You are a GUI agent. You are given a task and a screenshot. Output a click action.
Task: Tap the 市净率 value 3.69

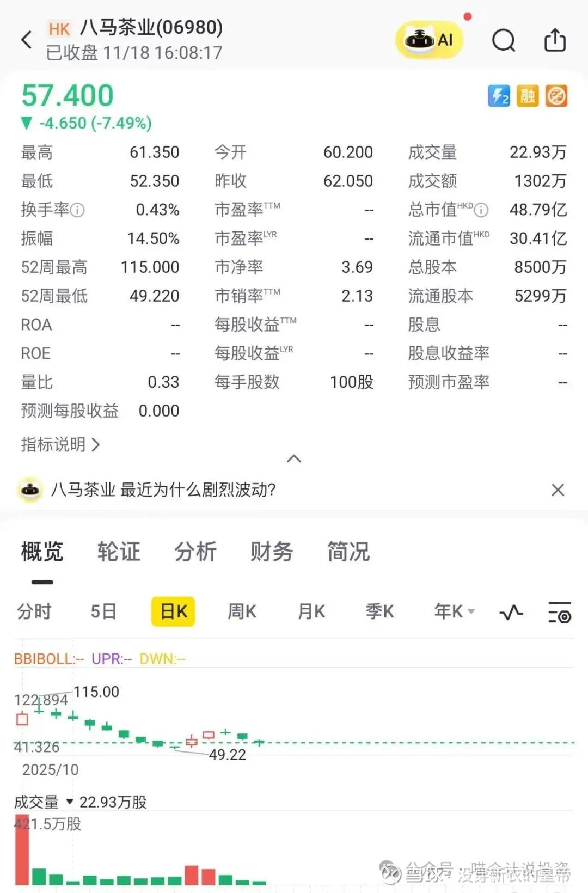point(357,267)
